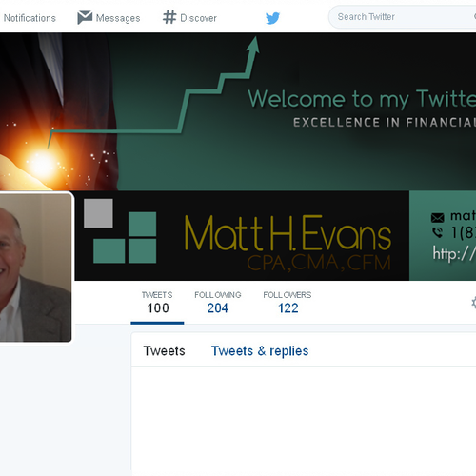
Task: Click the phone icon in banner
Action: [437, 232]
